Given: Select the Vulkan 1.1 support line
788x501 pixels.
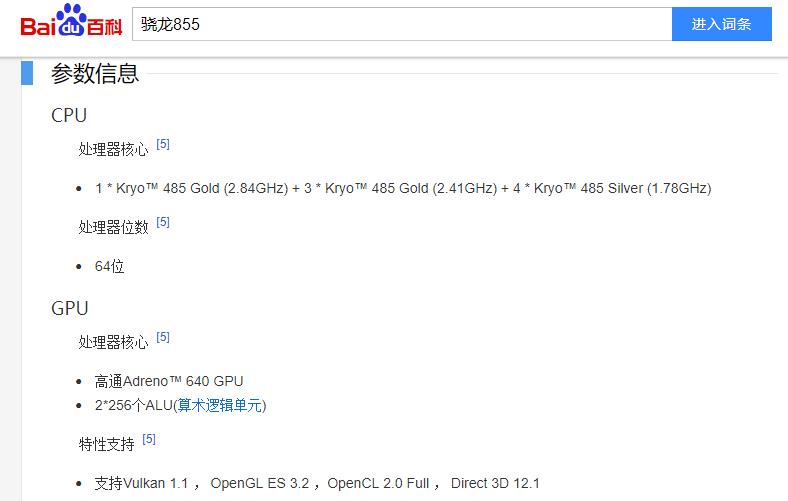Looking at the screenshot, I should pos(317,483).
